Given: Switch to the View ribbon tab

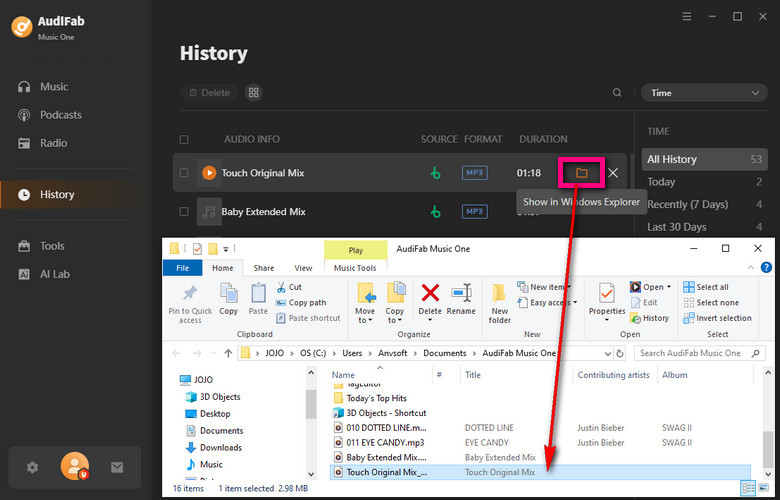Looking at the screenshot, I should tap(303, 268).
